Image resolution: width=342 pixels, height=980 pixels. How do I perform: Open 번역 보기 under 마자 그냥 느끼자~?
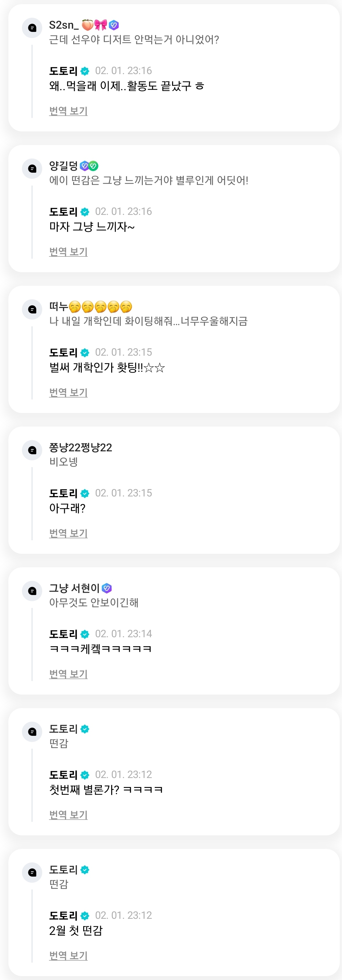coord(69,252)
